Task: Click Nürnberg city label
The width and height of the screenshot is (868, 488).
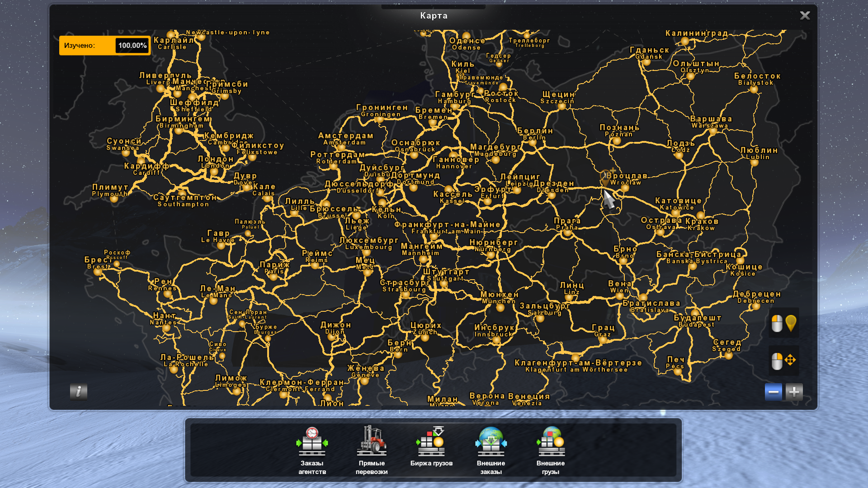Action: click(493, 249)
